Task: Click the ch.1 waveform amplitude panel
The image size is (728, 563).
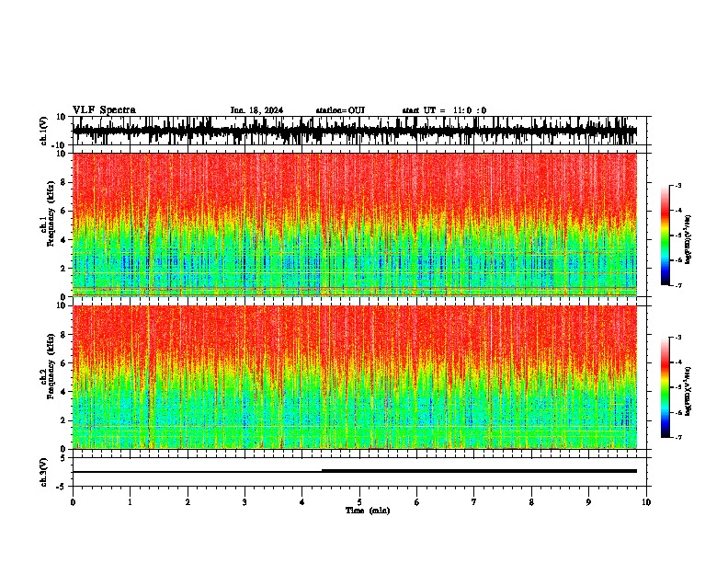Action: coord(358,131)
